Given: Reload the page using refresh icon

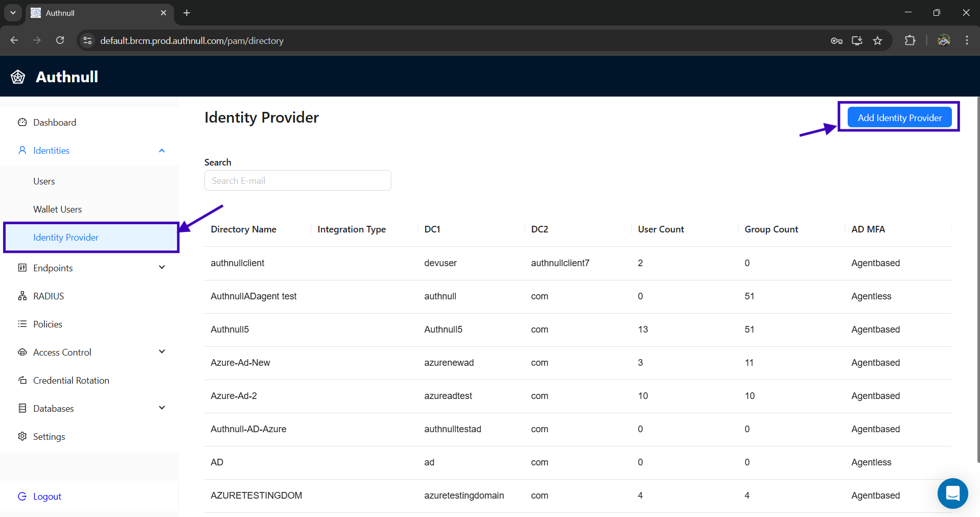Looking at the screenshot, I should coord(60,40).
